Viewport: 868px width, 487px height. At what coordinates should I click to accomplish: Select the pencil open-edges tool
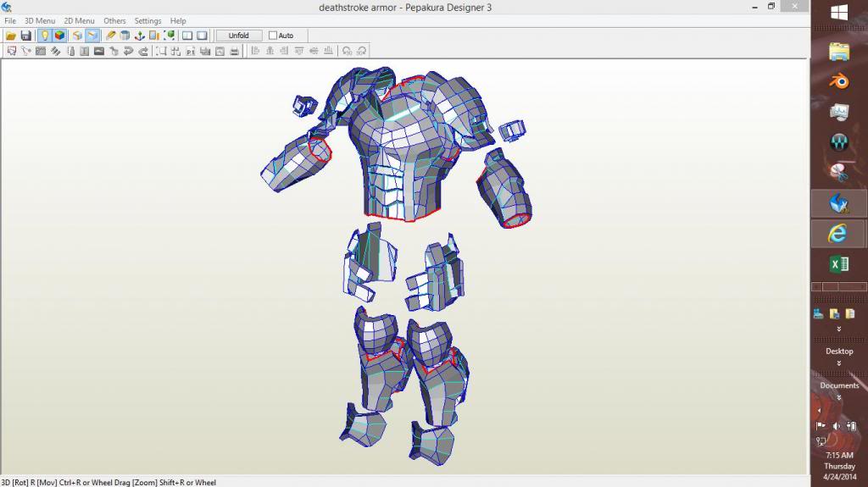(x=111, y=36)
